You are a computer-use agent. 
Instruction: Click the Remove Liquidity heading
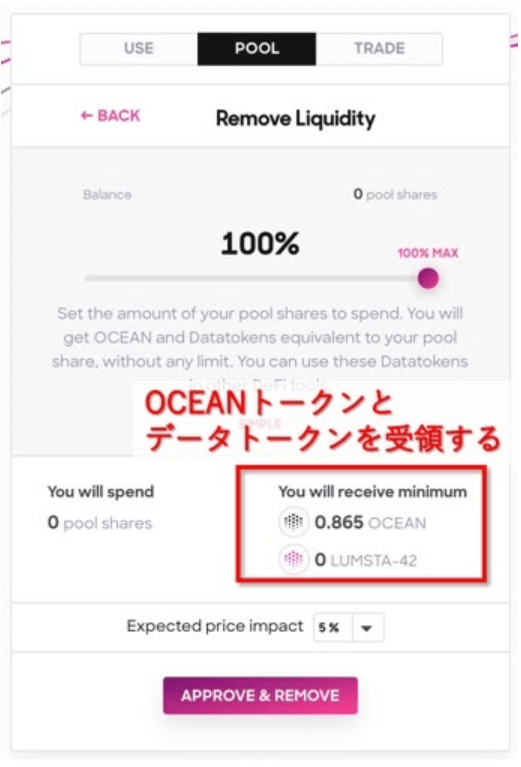click(x=295, y=118)
